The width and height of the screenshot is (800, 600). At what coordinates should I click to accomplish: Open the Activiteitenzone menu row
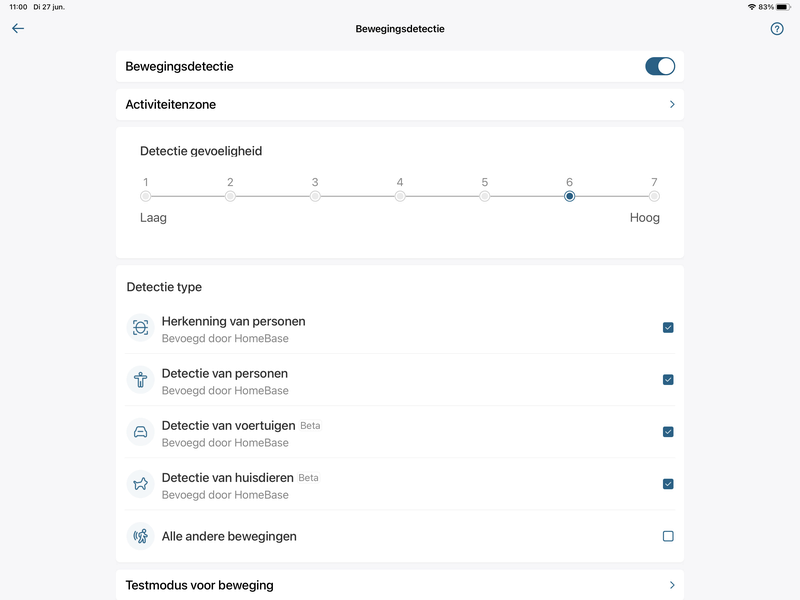[400, 104]
